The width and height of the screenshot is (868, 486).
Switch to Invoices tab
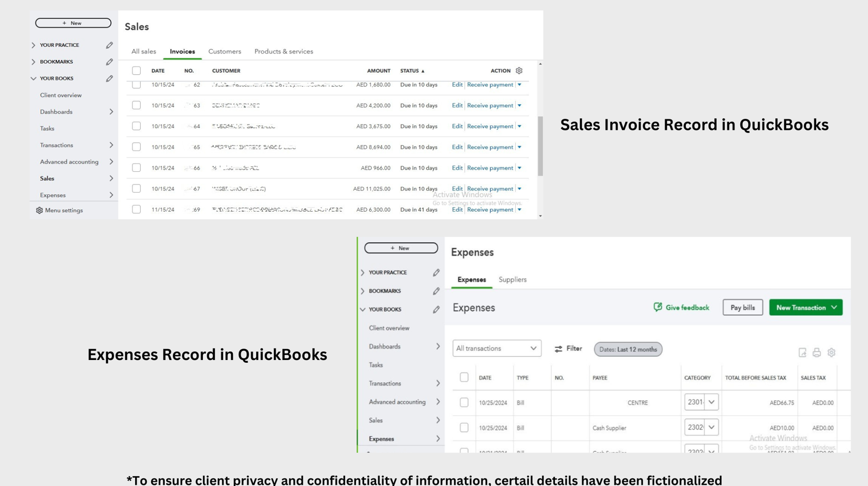pos(182,51)
